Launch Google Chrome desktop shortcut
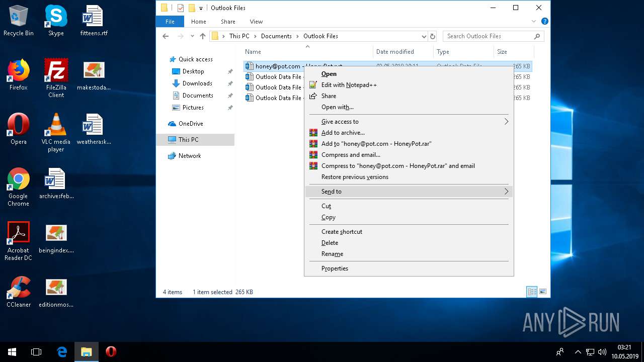This screenshot has height=362, width=644. (x=19, y=187)
